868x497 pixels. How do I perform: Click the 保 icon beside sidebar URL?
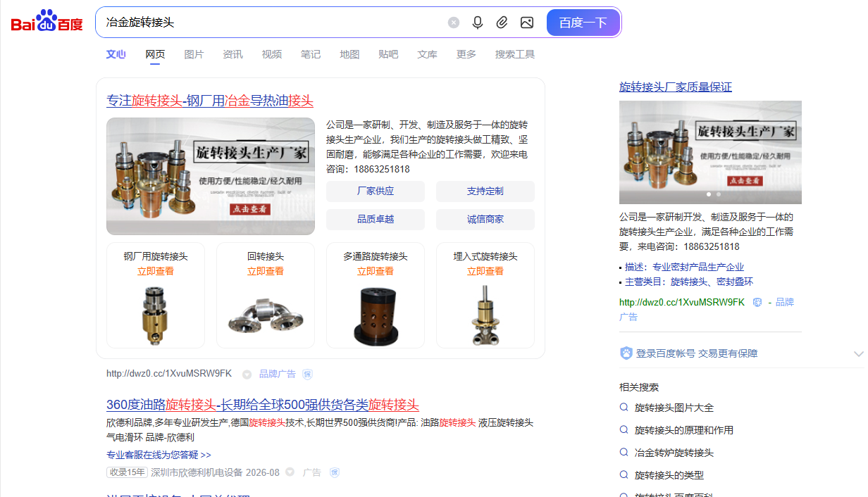[757, 302]
